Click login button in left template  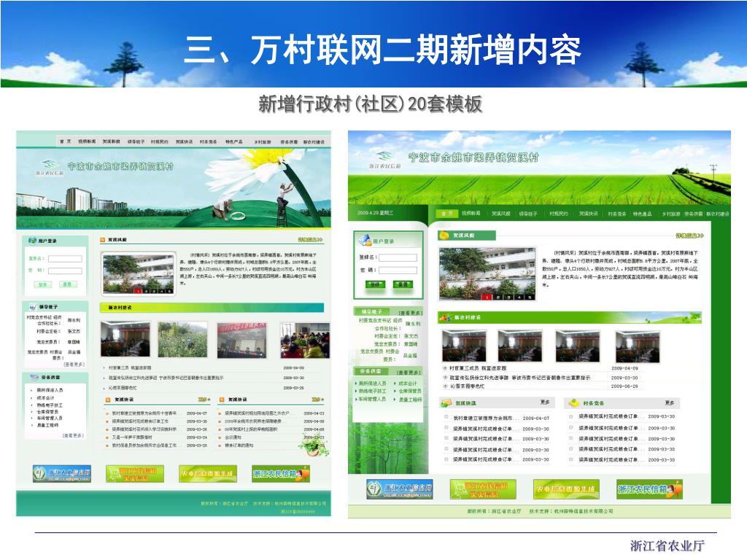pos(42,284)
